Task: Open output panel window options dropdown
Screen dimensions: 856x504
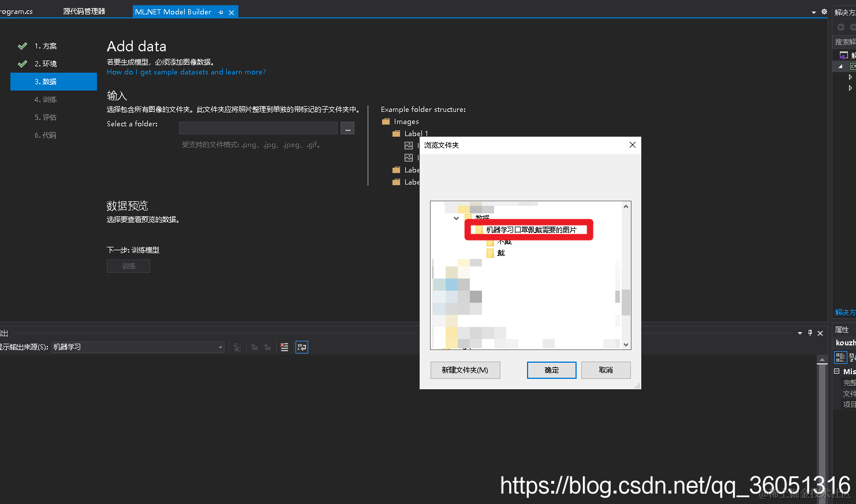Action: click(x=800, y=333)
